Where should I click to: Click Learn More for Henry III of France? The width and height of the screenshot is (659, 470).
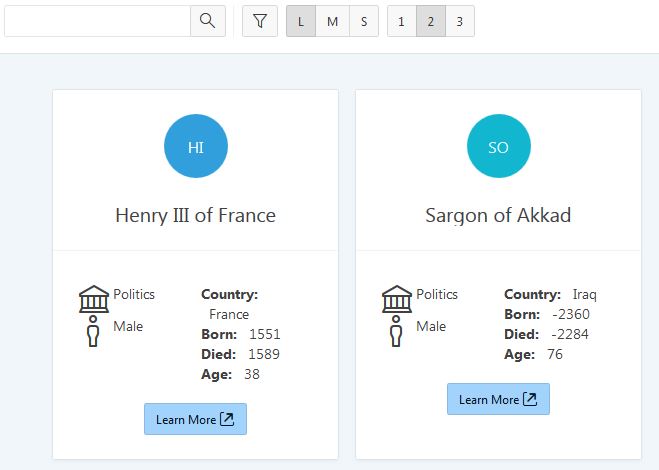pos(195,419)
